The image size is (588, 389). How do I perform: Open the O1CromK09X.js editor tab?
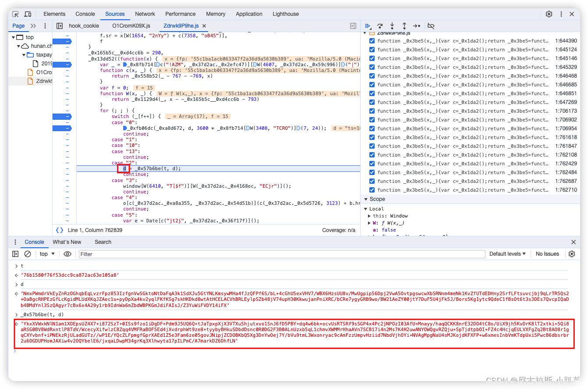[131, 26]
